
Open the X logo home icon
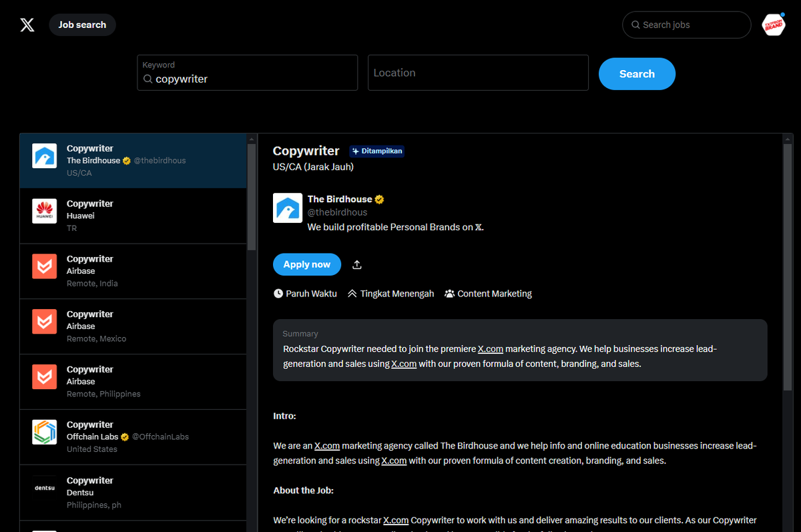27,25
